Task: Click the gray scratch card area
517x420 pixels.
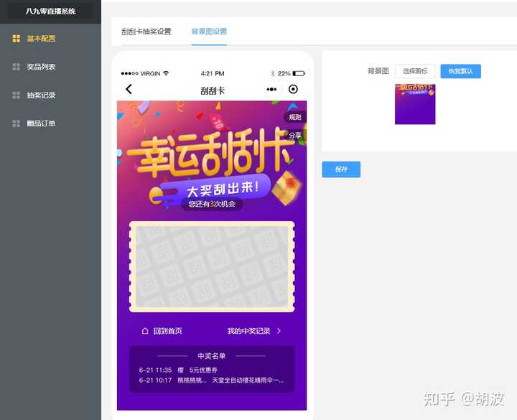Action: pyautogui.click(x=212, y=266)
